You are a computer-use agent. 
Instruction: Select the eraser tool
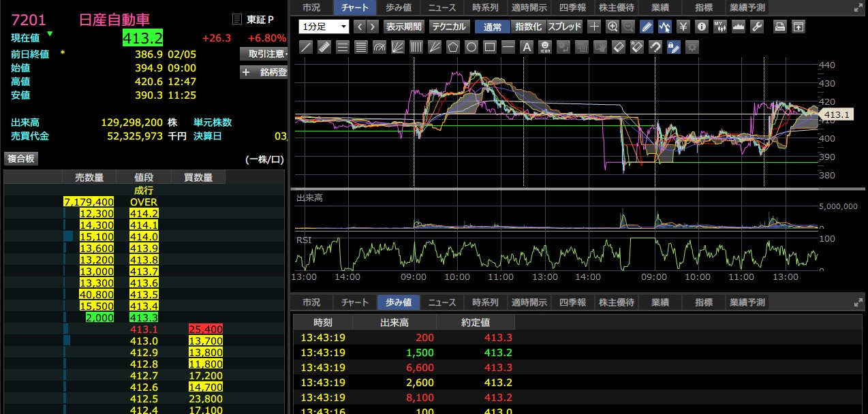(619, 47)
